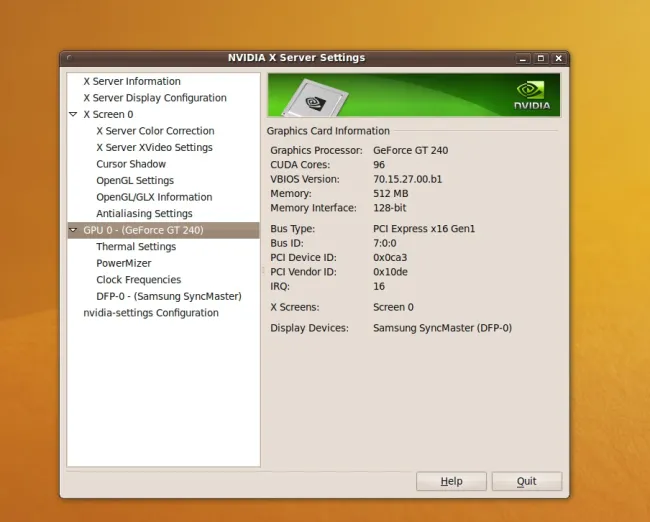This screenshot has width=650, height=522.
Task: Open nvidia-settings Configuration
Action: click(151, 313)
